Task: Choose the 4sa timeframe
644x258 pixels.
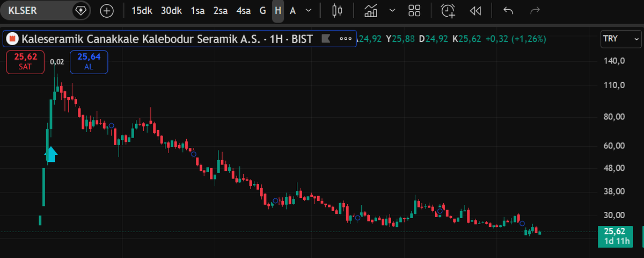Action: point(243,10)
